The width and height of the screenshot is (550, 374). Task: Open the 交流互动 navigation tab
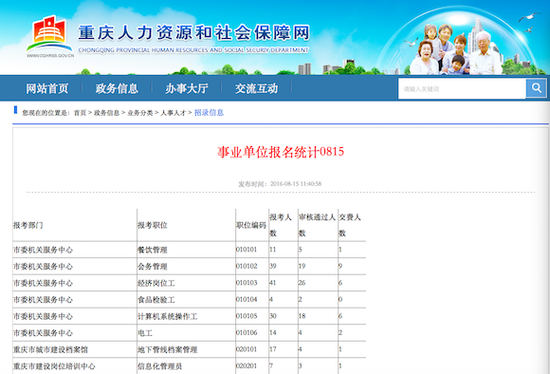[256, 88]
